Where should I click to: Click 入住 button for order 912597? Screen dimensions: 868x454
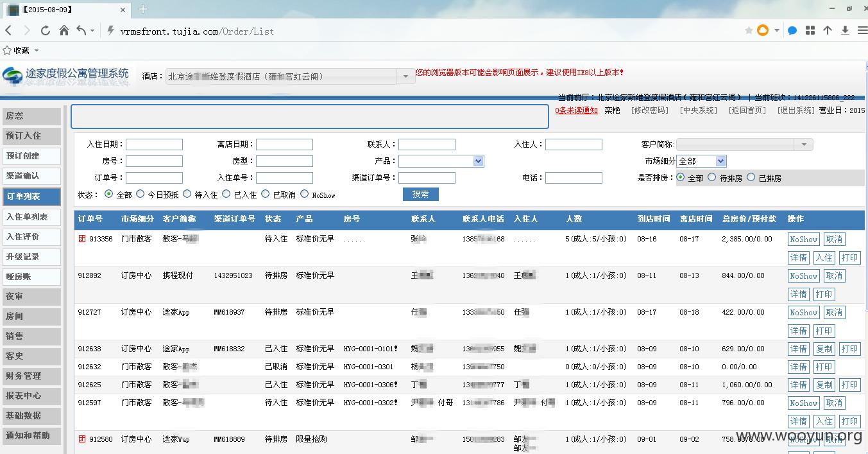click(824, 421)
